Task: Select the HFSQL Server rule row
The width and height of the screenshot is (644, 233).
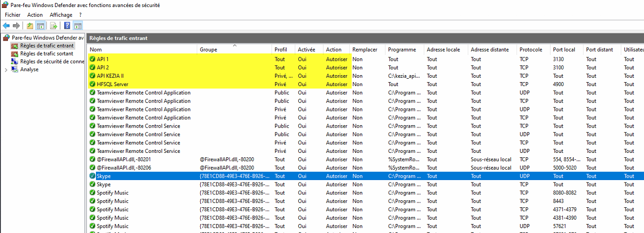Action: [x=109, y=85]
